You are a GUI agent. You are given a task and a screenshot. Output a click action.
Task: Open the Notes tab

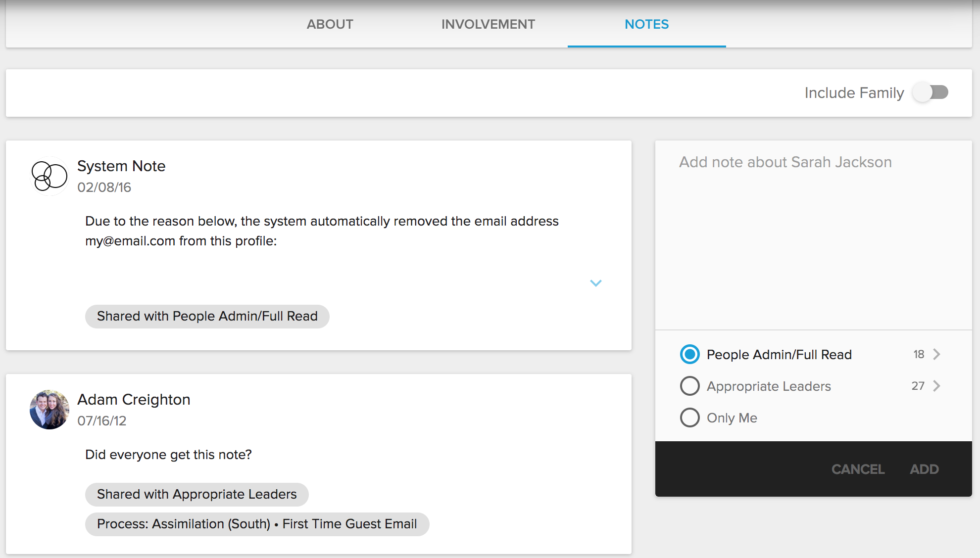(x=646, y=24)
